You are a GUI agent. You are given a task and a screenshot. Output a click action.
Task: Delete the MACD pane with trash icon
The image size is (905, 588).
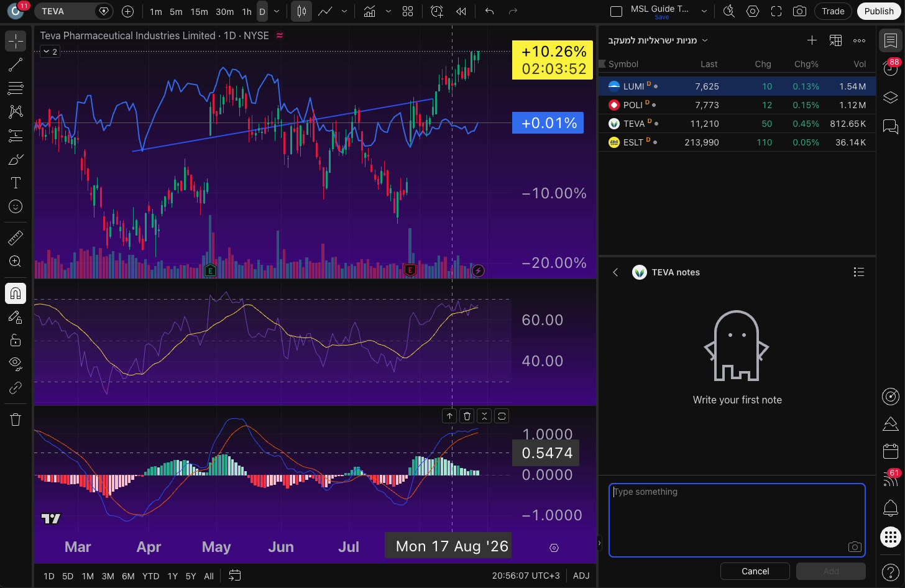pyautogui.click(x=467, y=416)
